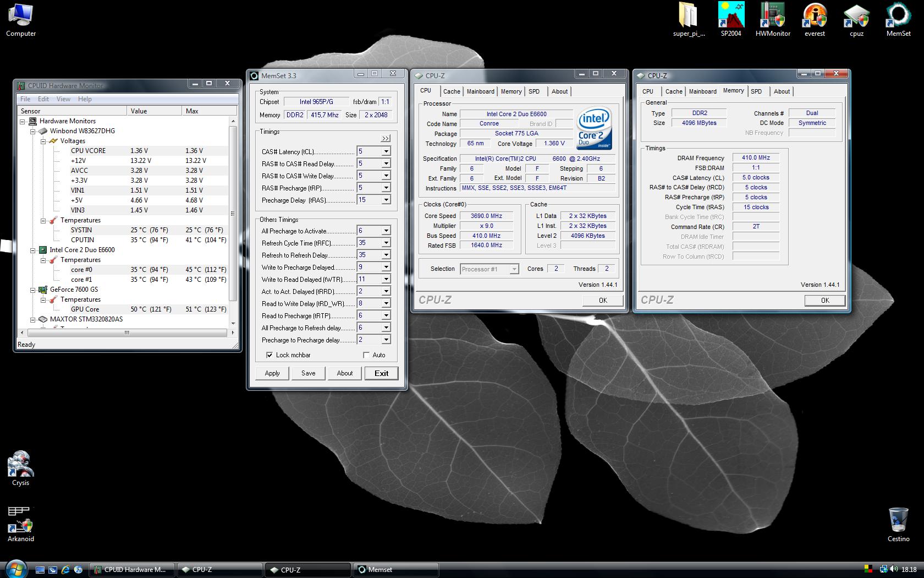The height and width of the screenshot is (578, 924).
Task: Launch the HWMonitor desktop shortcut
Action: [x=773, y=20]
